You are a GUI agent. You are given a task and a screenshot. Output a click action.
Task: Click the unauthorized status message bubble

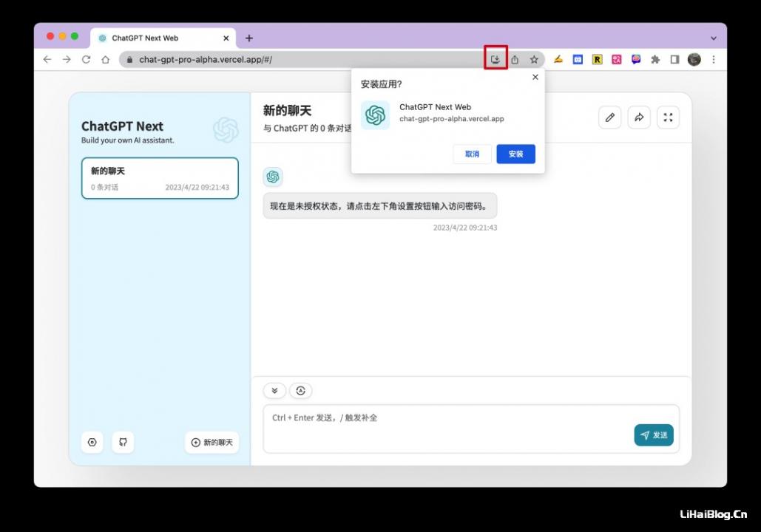coord(380,205)
